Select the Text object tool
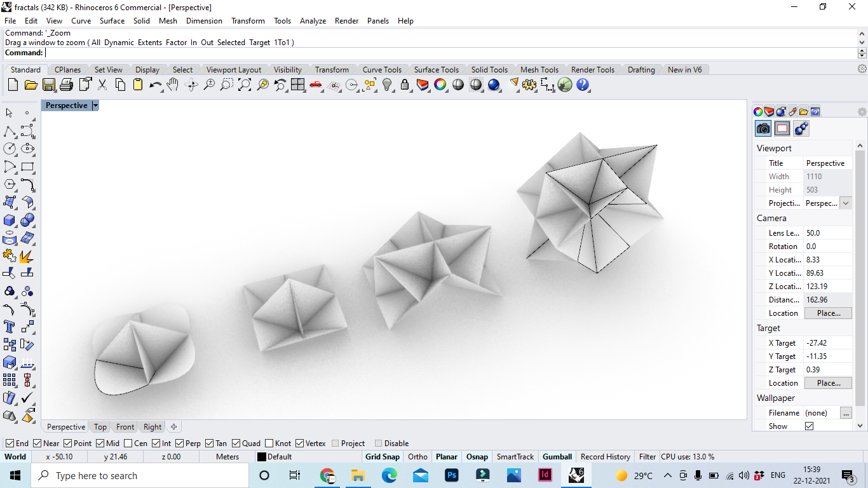Image resolution: width=868 pixels, height=488 pixels. tap(10, 327)
